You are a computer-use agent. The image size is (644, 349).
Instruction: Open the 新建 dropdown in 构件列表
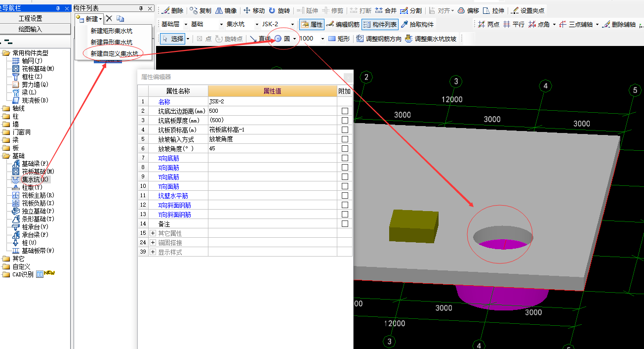[x=89, y=19]
